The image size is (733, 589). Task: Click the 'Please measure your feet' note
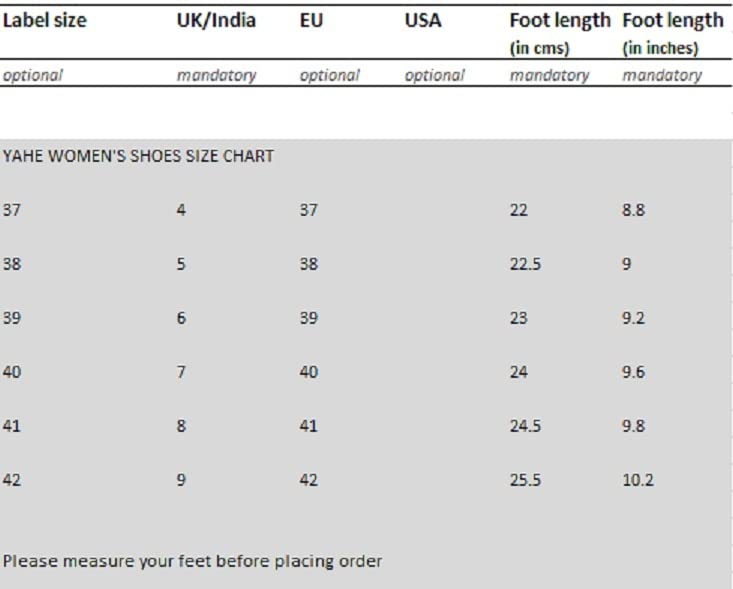click(192, 561)
